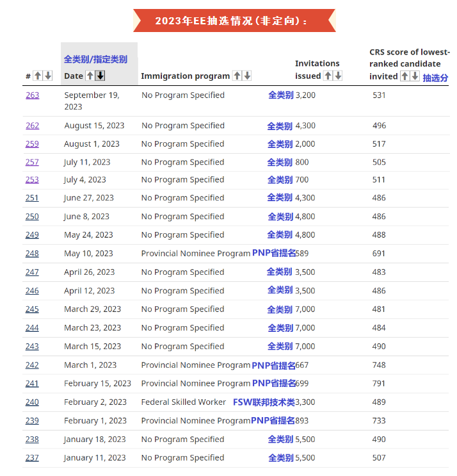Open draw number 246 link
This screenshot has width=457, height=476.
[x=32, y=291]
